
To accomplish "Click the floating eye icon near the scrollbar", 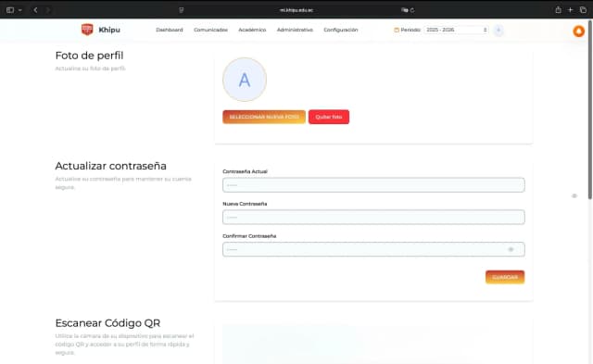I will 574,195.
